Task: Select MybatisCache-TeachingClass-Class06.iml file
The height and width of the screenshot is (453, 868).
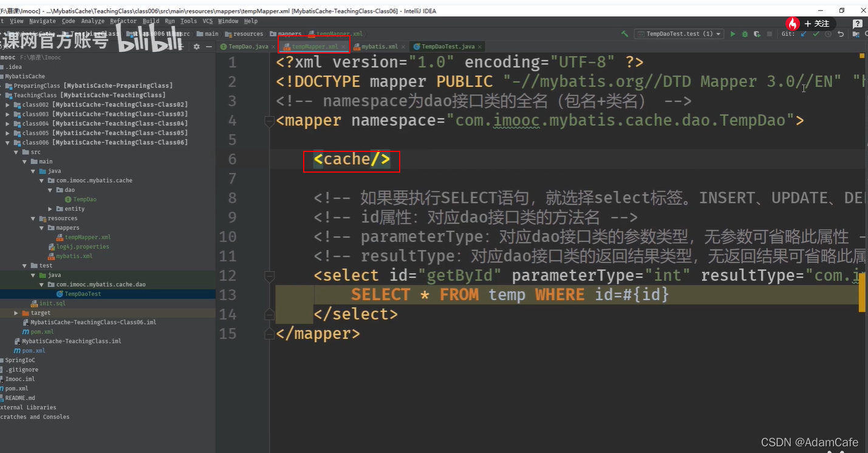Action: [89, 322]
